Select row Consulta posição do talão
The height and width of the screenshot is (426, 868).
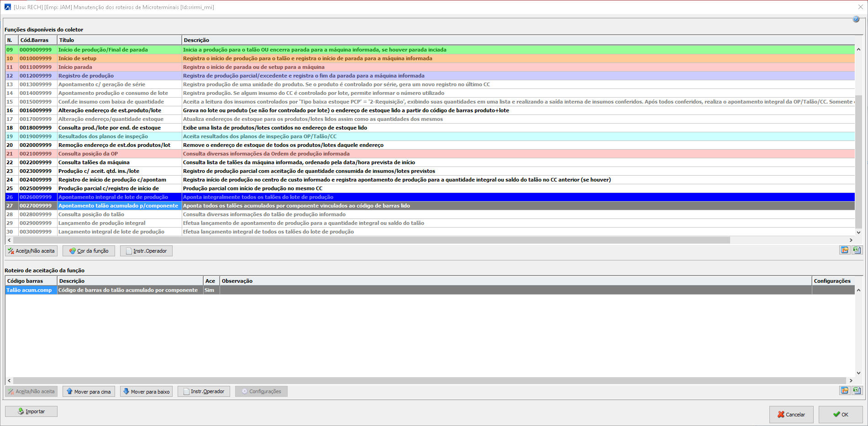[430, 214]
